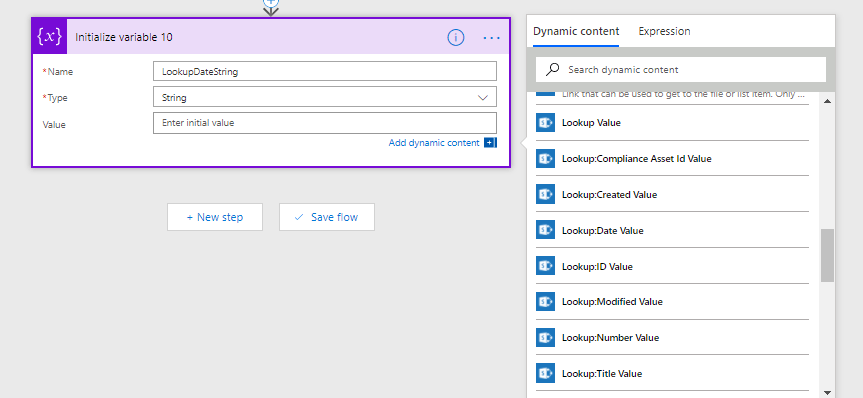Click the New step button
This screenshot has width=863, height=398.
pyautogui.click(x=215, y=217)
